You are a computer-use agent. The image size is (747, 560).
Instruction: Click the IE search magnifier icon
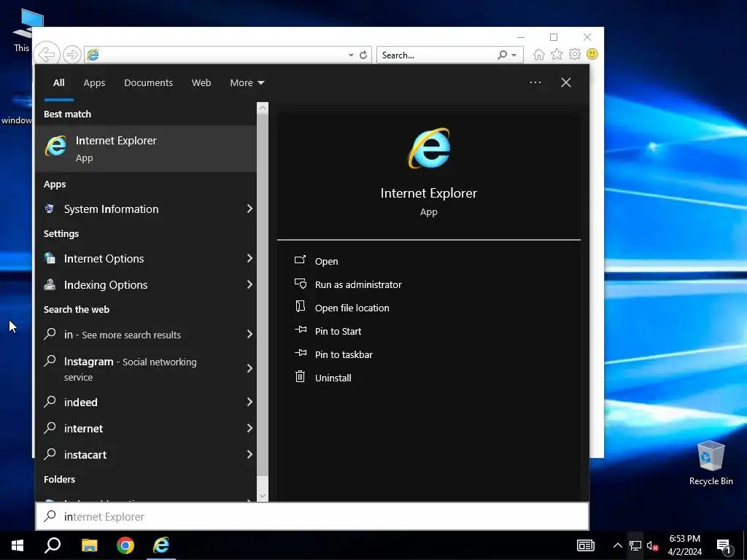click(x=502, y=55)
